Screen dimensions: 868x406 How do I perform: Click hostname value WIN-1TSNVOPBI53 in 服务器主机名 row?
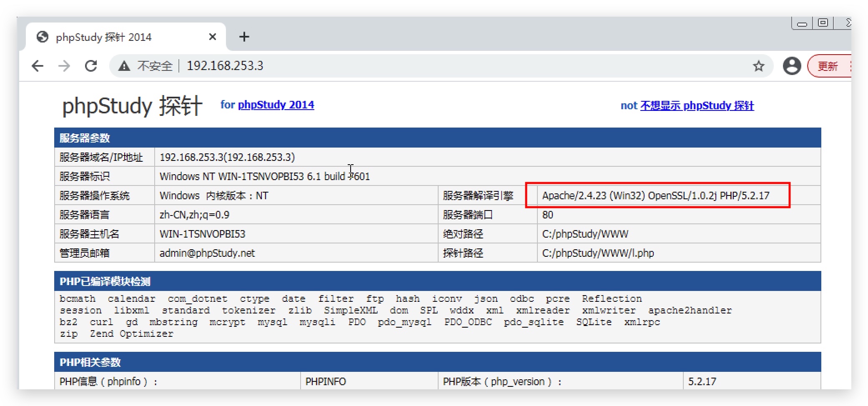(x=202, y=234)
